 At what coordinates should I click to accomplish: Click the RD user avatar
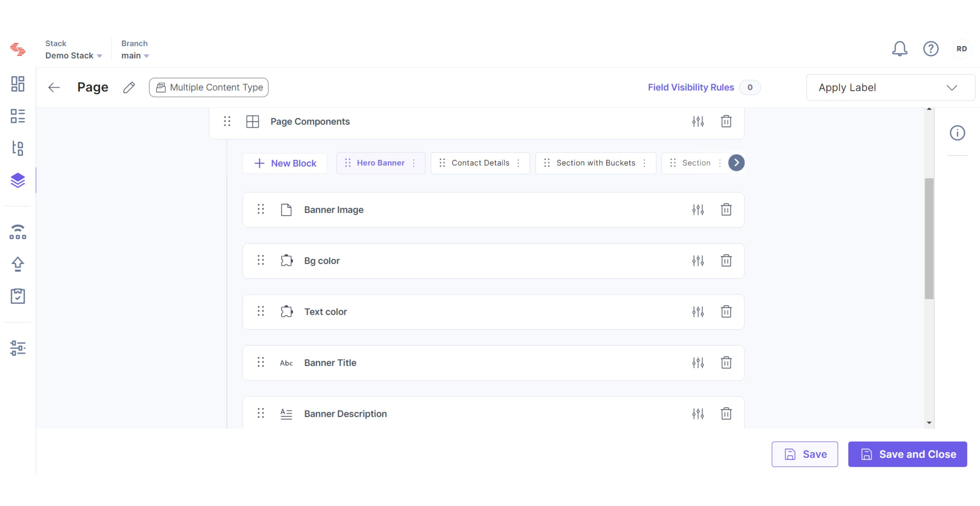click(x=961, y=49)
